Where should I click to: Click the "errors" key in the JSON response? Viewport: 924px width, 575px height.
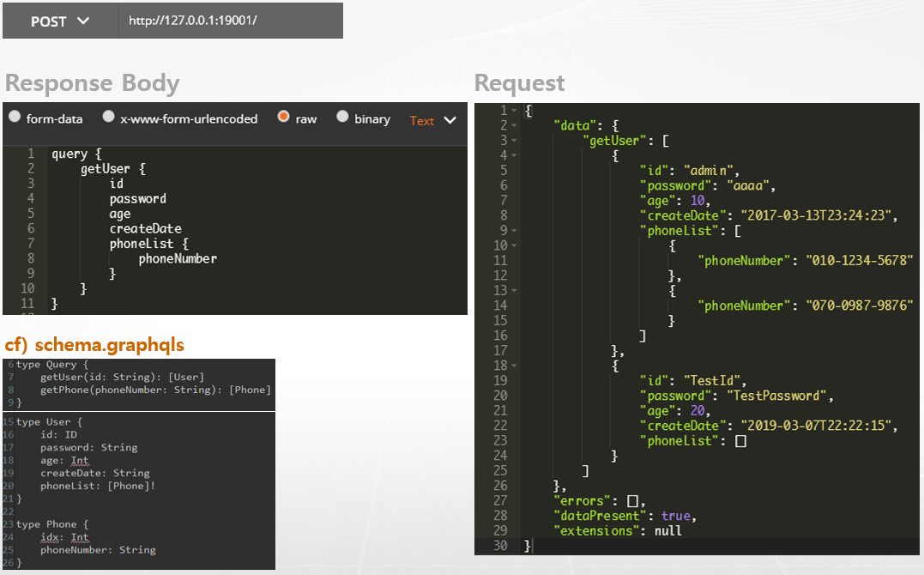coord(588,500)
